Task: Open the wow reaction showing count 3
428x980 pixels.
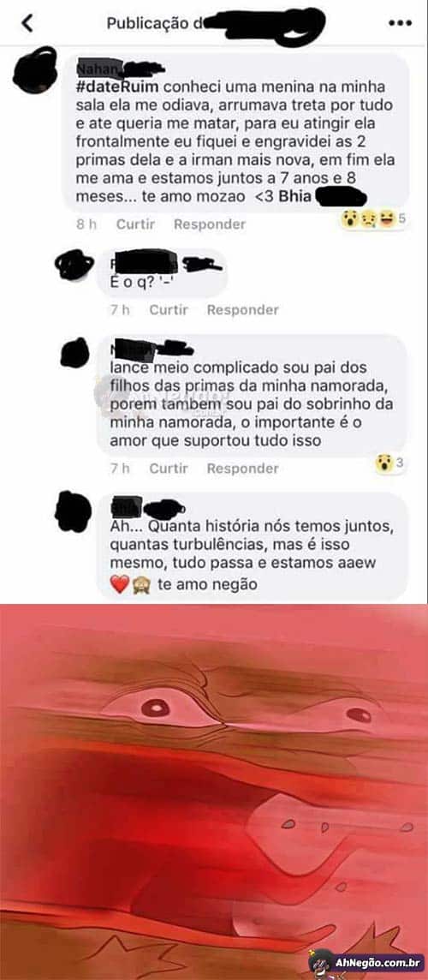Action: pos(390,463)
